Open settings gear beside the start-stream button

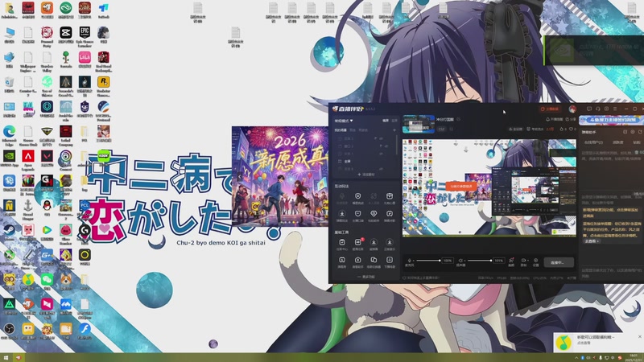pos(535,261)
